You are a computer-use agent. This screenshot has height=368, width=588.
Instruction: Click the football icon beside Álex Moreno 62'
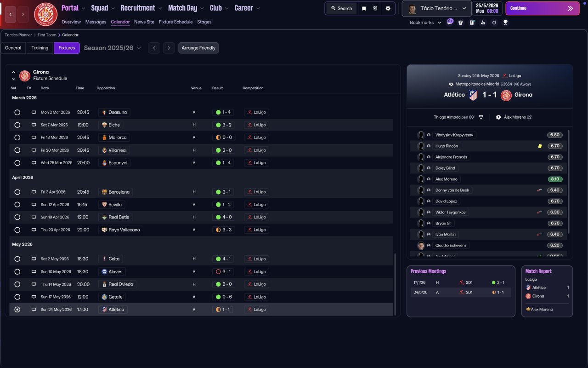coord(498,117)
